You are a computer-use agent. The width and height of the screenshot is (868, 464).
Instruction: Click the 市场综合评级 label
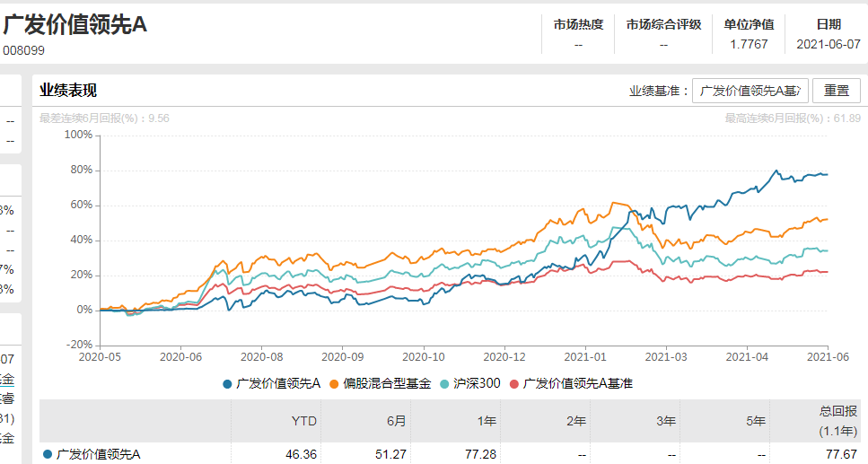pos(663,25)
